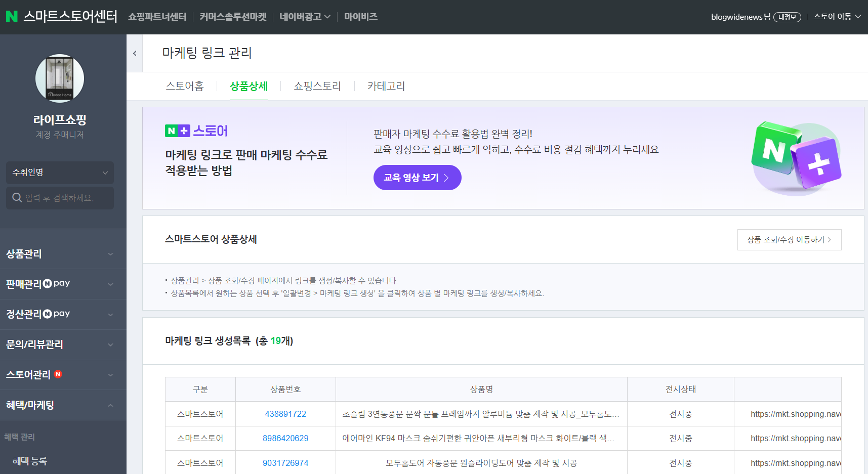Click 스마트스토어 cell in row 438891722
Image resolution: width=868 pixels, height=474 pixels.
200,414
